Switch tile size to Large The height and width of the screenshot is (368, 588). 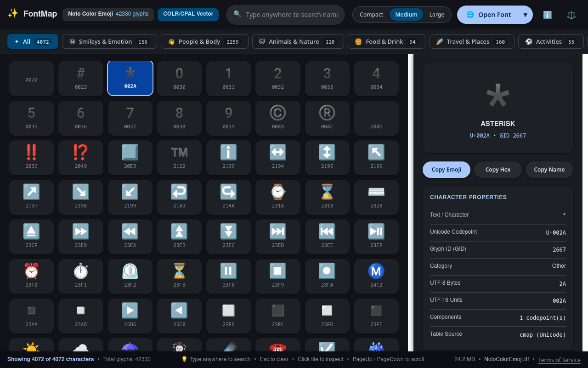tap(437, 15)
